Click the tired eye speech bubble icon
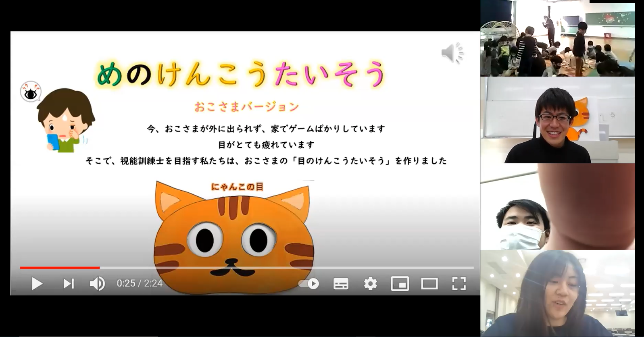 pos(31,92)
